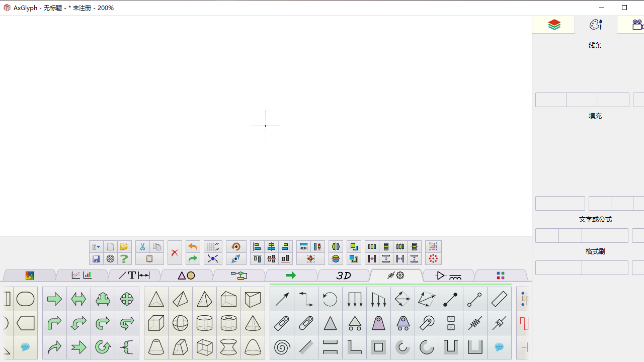Image resolution: width=644 pixels, height=362 pixels.
Task: Click the green question mark Help button
Action: click(x=124, y=259)
